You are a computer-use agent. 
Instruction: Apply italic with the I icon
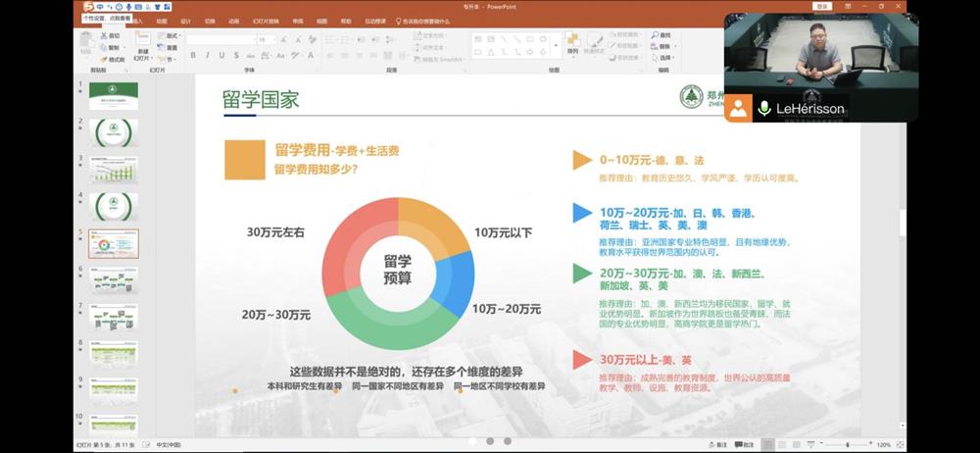pyautogui.click(x=208, y=56)
